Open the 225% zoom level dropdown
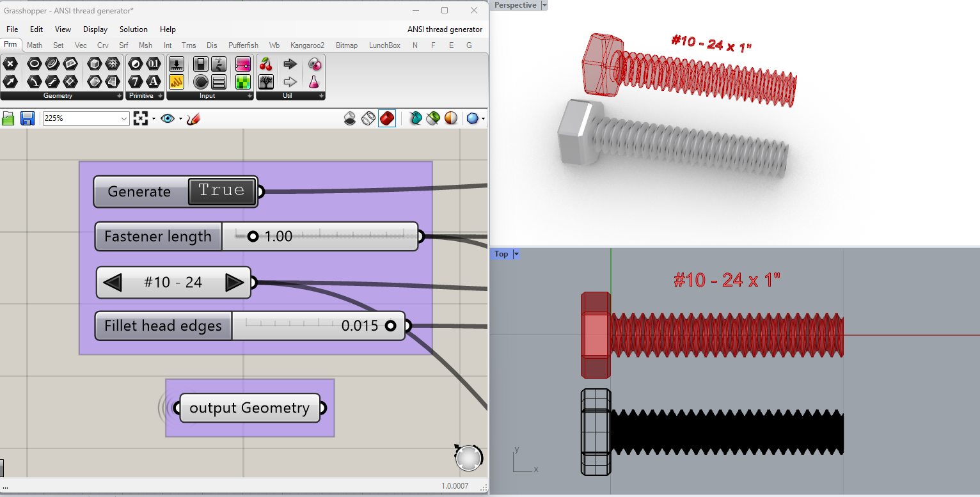980x497 pixels. [124, 118]
